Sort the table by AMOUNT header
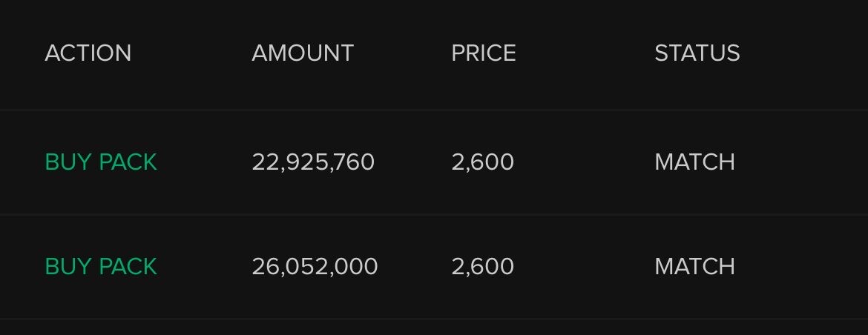Screen dimensions: 868x335 [302, 53]
